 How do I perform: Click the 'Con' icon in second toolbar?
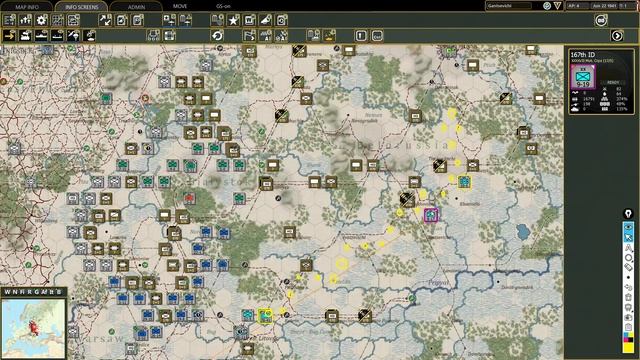point(377,36)
